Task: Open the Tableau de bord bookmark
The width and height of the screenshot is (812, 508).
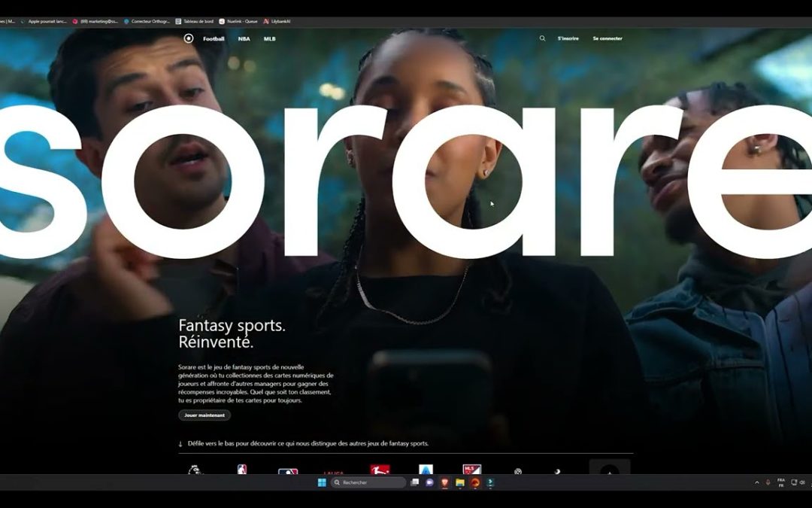Action: [194, 22]
